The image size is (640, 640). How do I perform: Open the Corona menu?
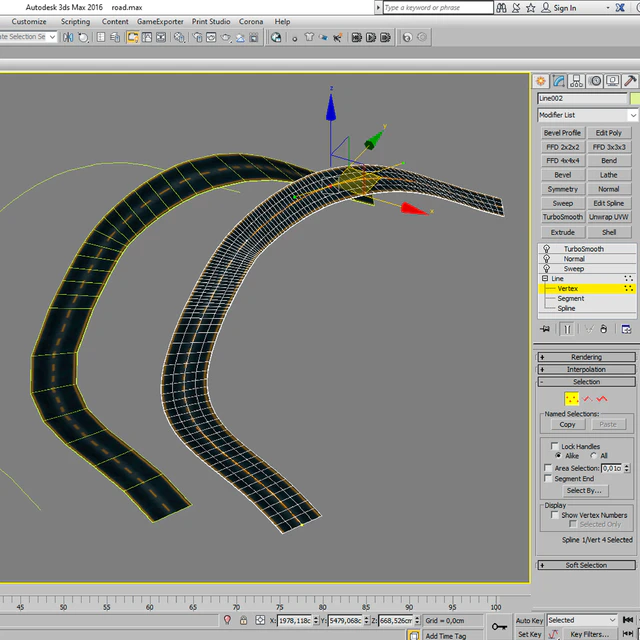251,21
